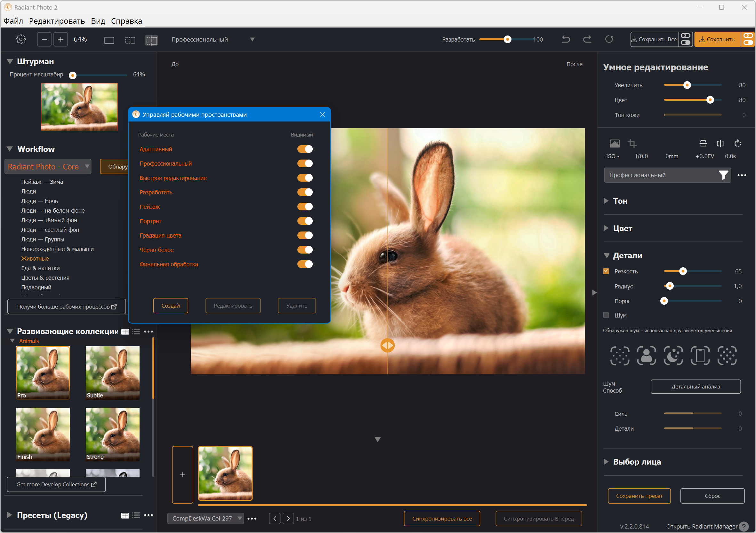Screen dimensions: 756x533
Task: Select the portrait noise mode icon
Action: click(646, 356)
